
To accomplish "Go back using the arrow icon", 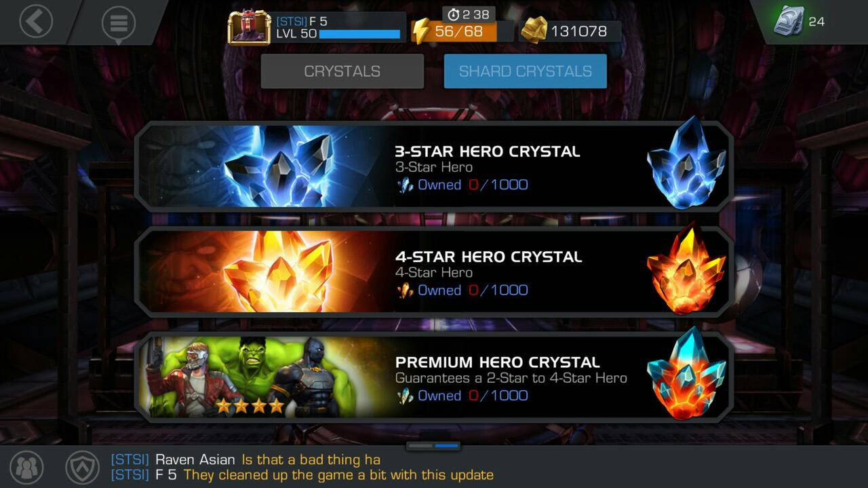I will point(36,22).
